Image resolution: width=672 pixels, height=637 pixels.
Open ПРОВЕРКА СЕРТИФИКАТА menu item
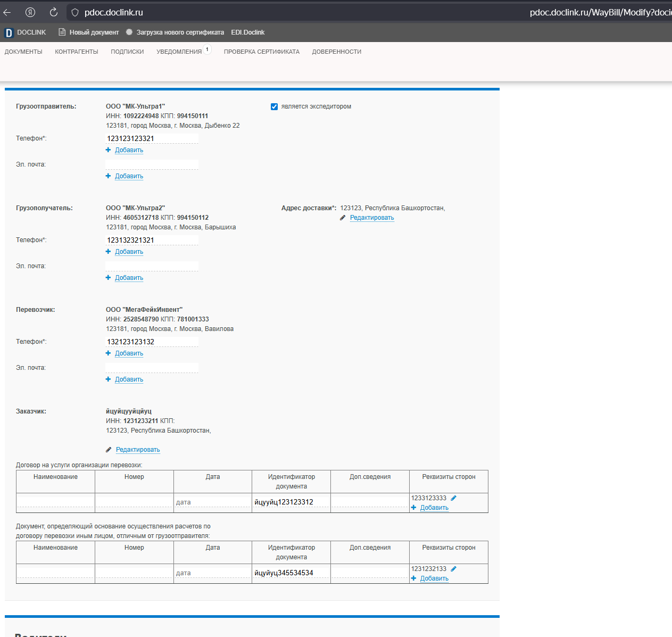pyautogui.click(x=262, y=52)
